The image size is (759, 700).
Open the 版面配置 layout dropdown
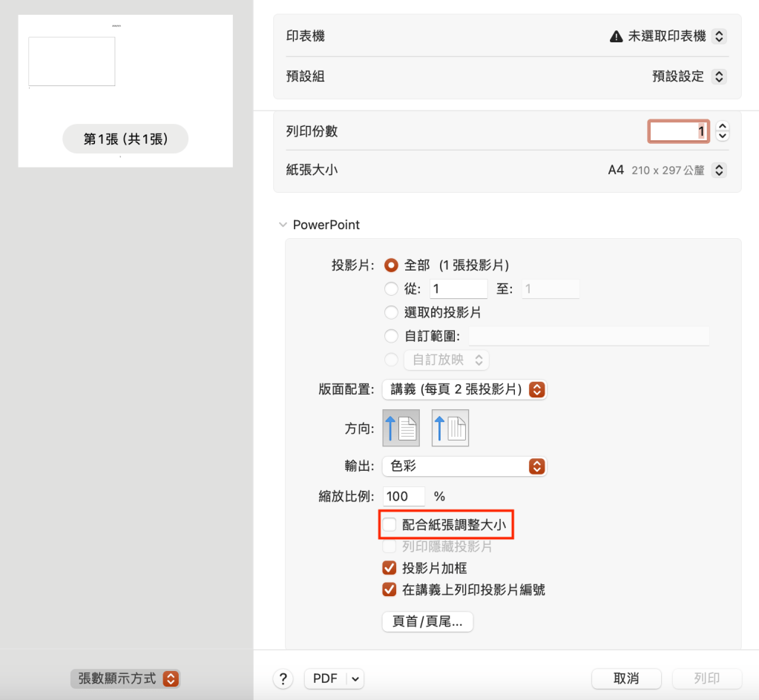464,389
